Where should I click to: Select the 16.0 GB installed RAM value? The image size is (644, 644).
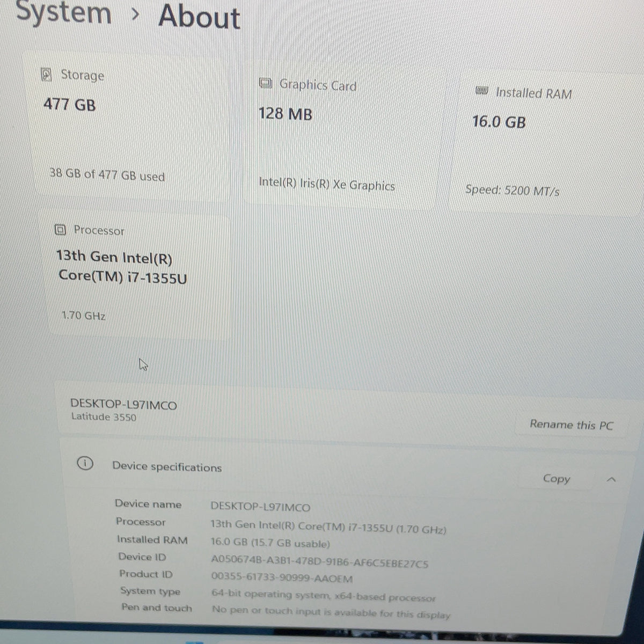pos(499,122)
